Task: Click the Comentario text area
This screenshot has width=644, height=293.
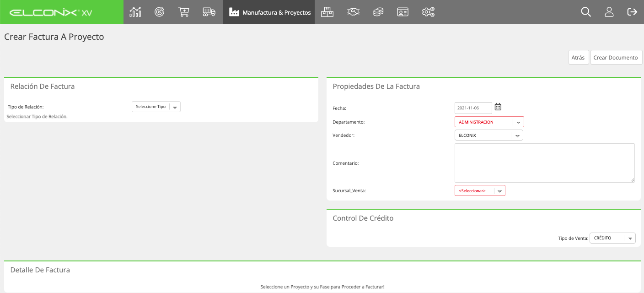Action: point(545,163)
